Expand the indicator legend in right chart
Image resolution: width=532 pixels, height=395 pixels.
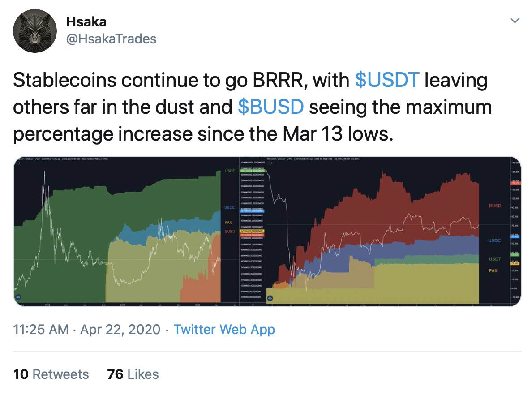pos(270,163)
